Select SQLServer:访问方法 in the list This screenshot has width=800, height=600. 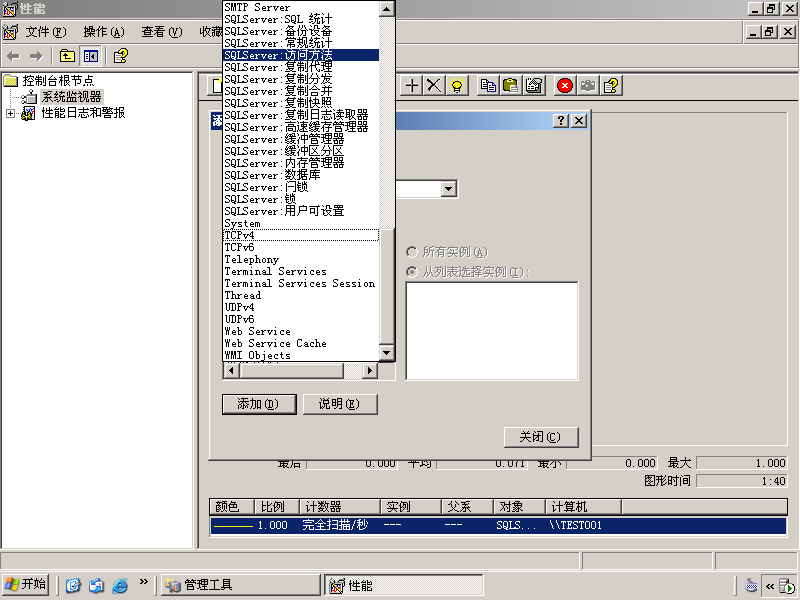pyautogui.click(x=301, y=55)
